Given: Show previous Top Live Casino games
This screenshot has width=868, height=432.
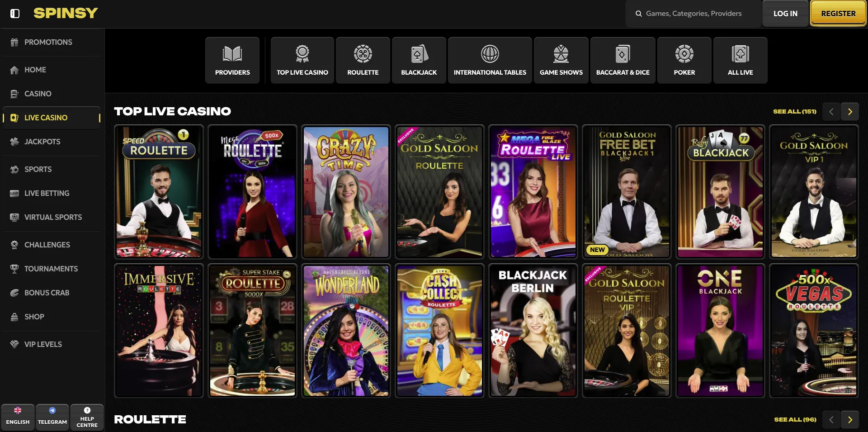Looking at the screenshot, I should (831, 111).
